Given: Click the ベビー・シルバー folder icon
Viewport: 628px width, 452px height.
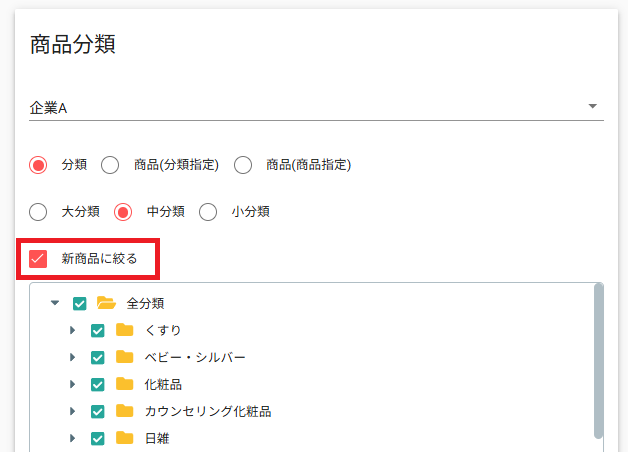Looking at the screenshot, I should click(125, 357).
